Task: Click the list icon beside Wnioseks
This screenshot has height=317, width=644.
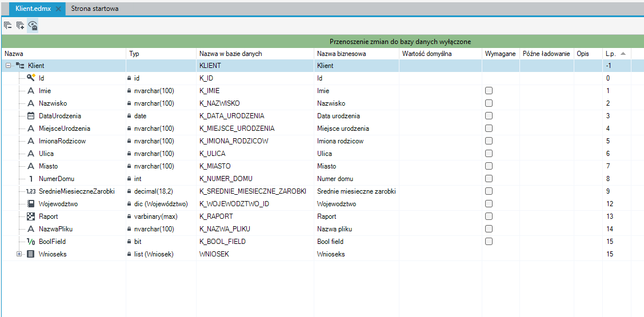Action: [x=31, y=254]
